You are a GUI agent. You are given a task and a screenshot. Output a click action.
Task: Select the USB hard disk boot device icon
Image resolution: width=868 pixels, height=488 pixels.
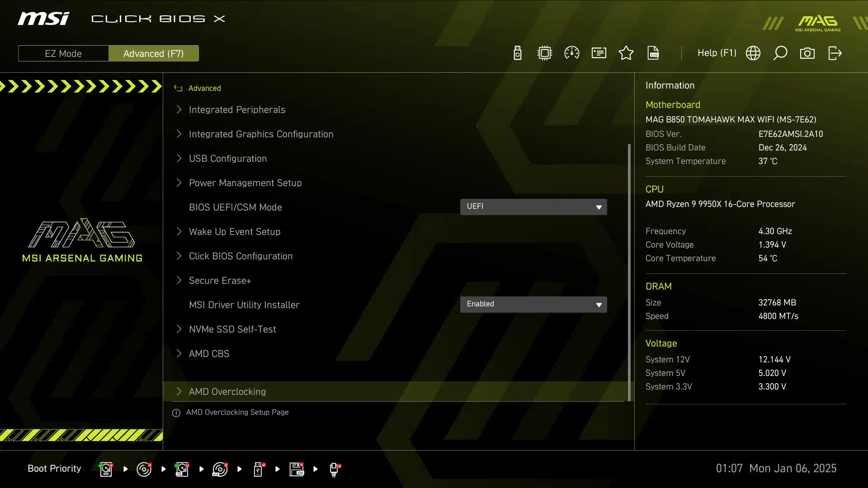(x=182, y=469)
